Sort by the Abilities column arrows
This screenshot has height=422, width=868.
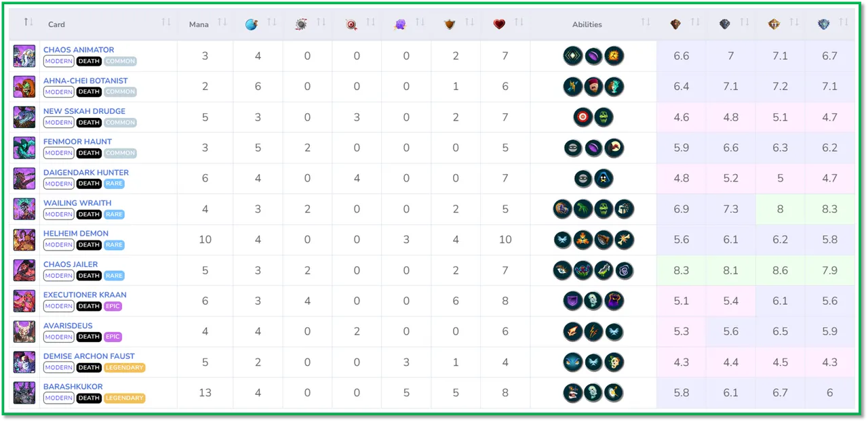[646, 23]
